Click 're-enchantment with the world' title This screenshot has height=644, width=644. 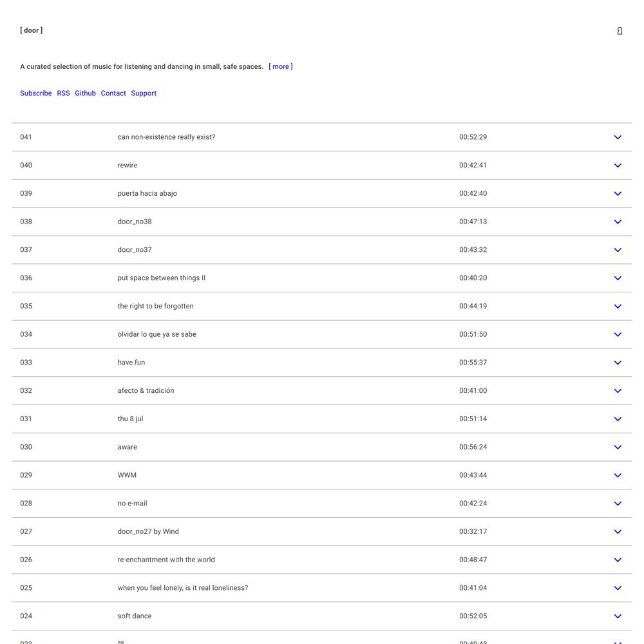166,560
